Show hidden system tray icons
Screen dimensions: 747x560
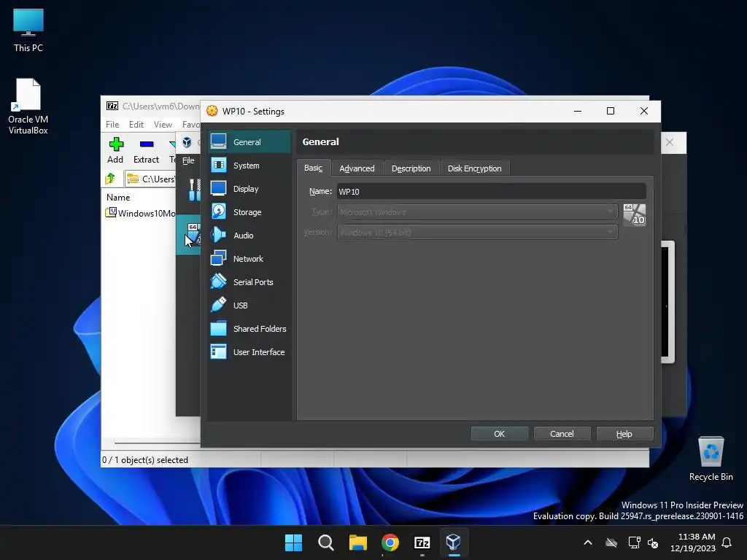[x=588, y=542]
